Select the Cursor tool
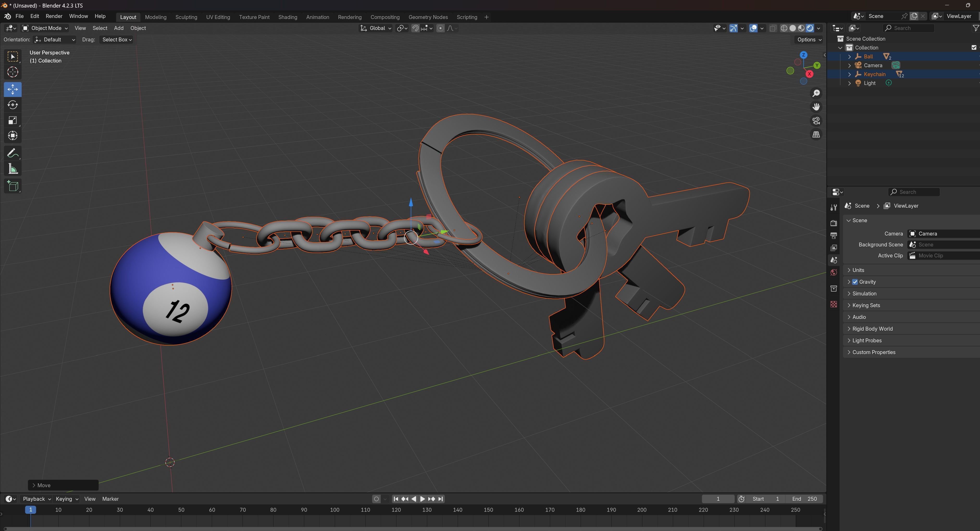This screenshot has height=531, width=980. tap(13, 72)
